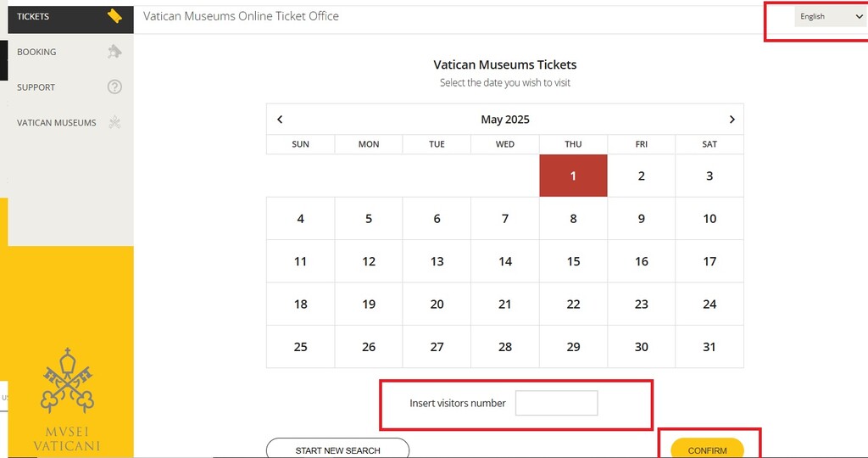Click the Musei Vaticani logo

click(x=67, y=399)
